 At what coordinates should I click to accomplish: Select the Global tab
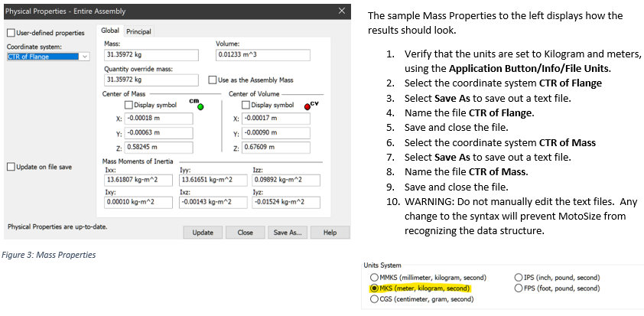[111, 31]
